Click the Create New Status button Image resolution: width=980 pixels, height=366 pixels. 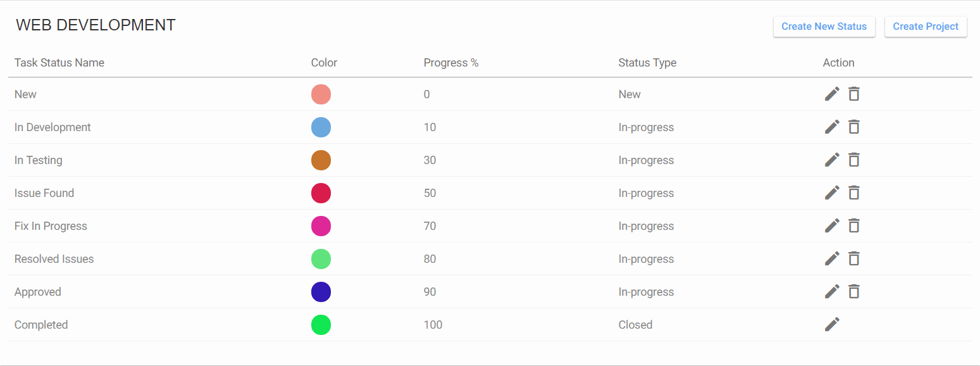(x=824, y=27)
